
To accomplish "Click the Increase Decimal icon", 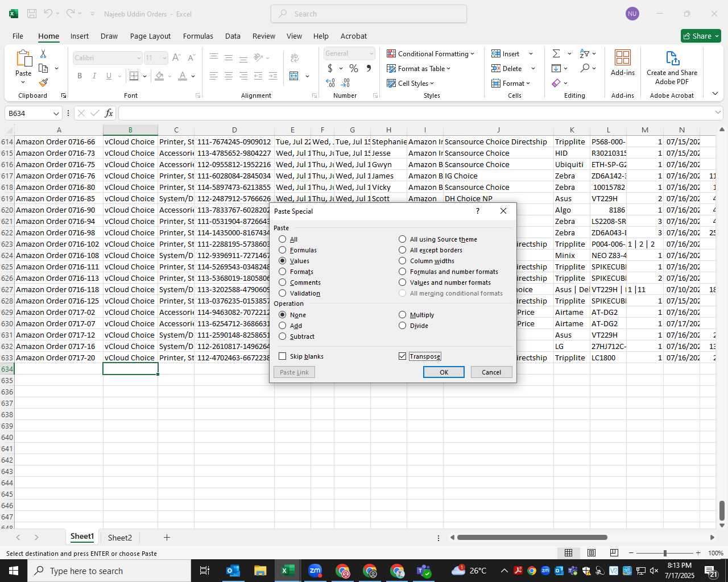I will [x=330, y=83].
